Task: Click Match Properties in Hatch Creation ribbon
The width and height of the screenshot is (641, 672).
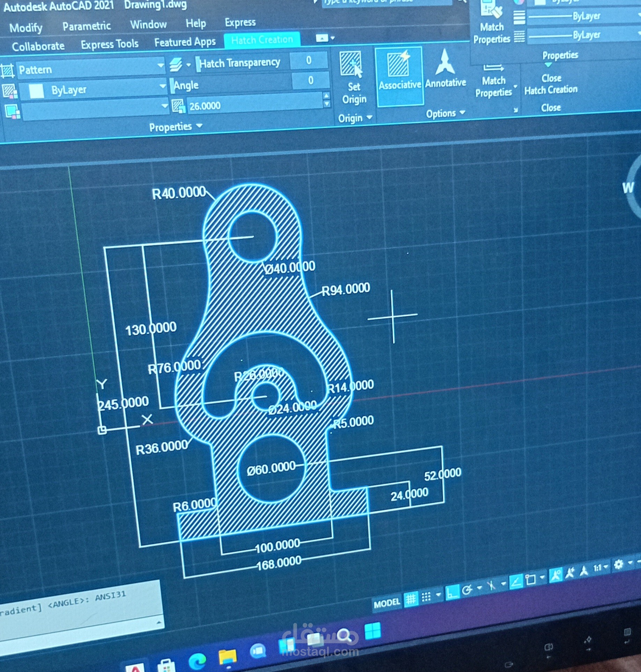Action: (x=493, y=81)
